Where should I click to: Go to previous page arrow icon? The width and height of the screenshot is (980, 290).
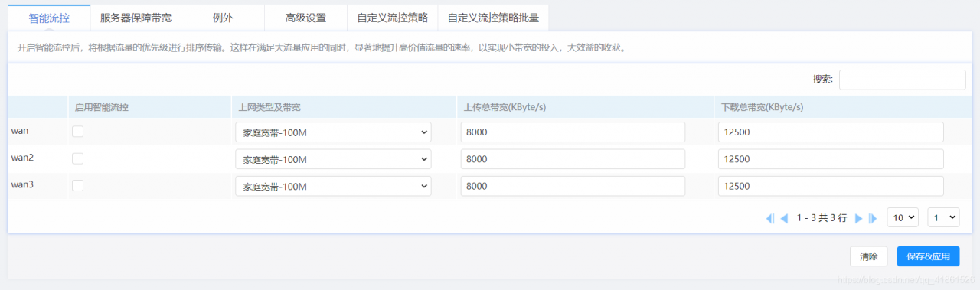pyautogui.click(x=784, y=218)
